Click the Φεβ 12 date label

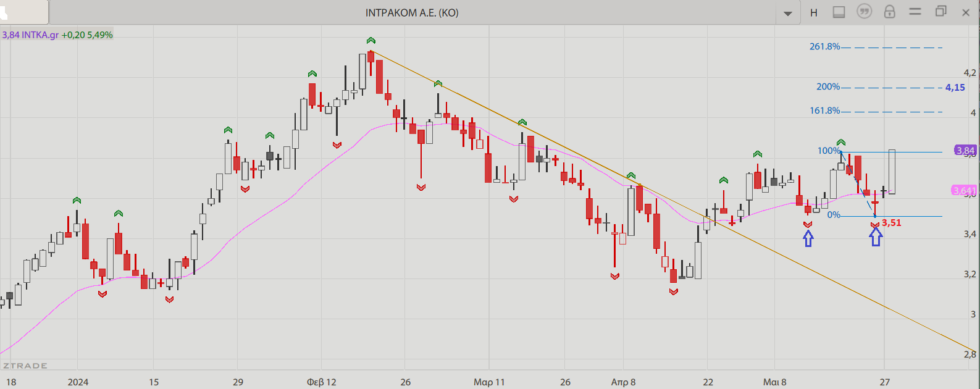322,382
